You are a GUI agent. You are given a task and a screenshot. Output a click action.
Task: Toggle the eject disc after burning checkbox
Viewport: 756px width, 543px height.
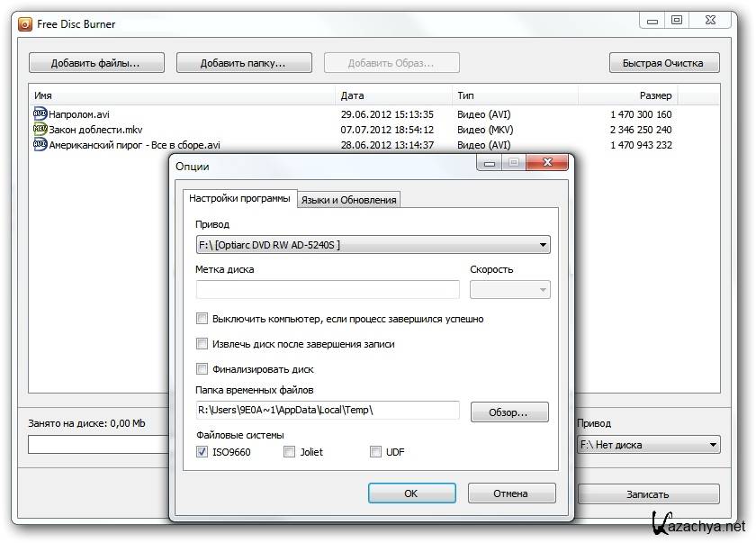tap(202, 344)
